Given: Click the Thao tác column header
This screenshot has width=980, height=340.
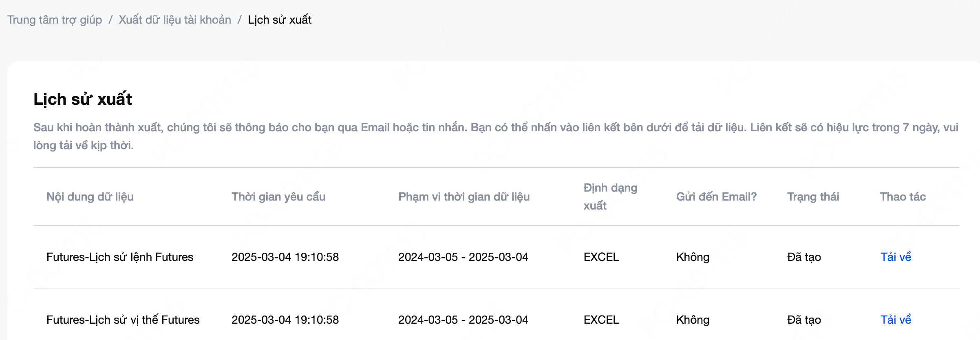Looking at the screenshot, I should [x=903, y=196].
